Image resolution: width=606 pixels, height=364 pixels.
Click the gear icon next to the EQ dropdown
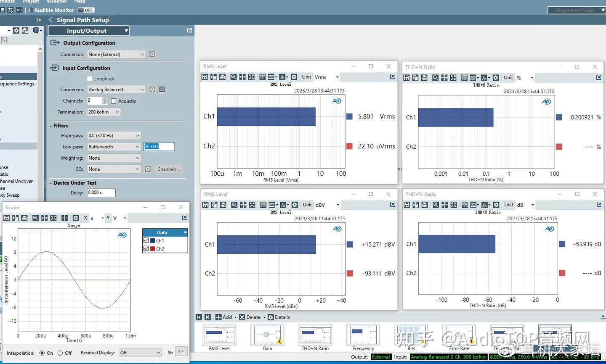(148, 169)
